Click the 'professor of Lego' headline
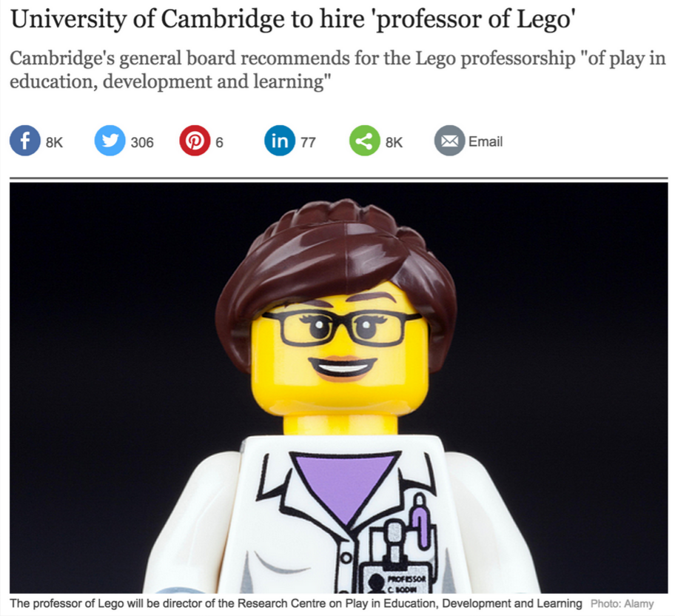The height and width of the screenshot is (616, 675). (293, 19)
